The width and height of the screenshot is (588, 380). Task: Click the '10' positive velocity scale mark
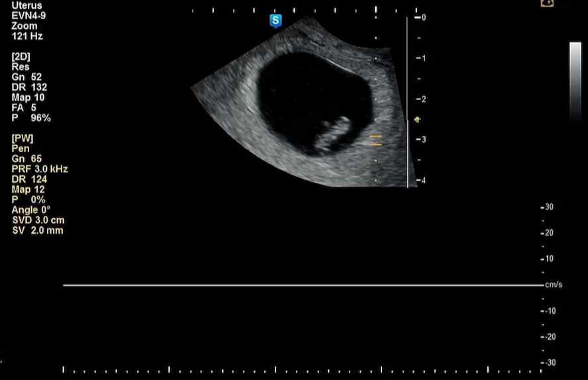click(x=547, y=259)
